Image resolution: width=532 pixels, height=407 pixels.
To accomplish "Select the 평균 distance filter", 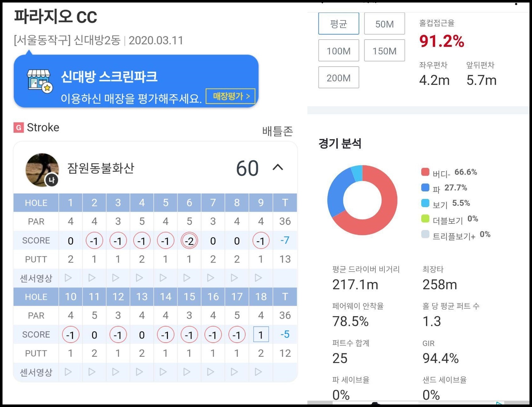I will pyautogui.click(x=339, y=24).
